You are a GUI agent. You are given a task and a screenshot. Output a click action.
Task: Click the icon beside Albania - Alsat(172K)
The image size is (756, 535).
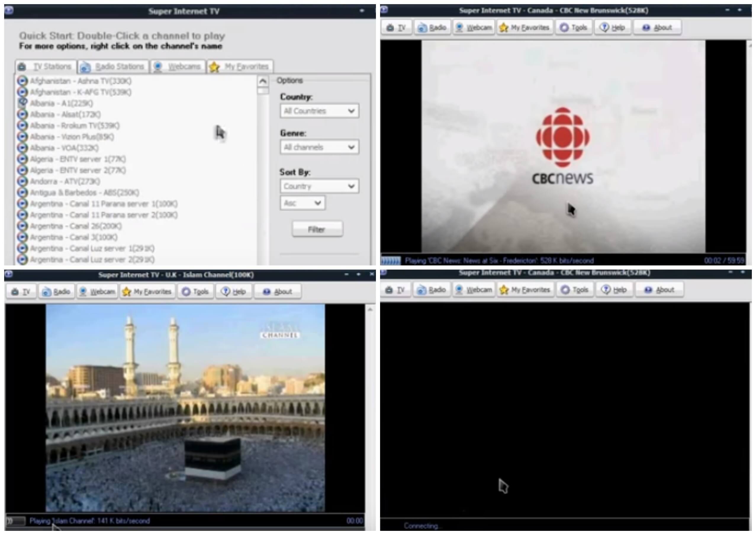[22, 114]
